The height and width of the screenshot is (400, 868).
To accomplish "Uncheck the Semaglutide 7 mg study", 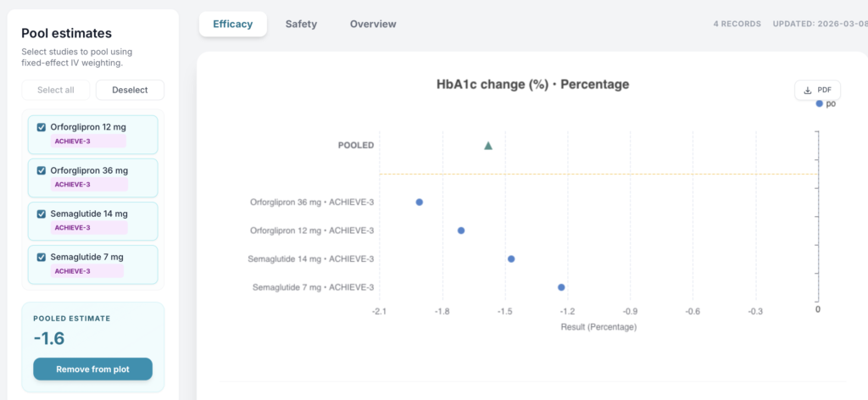I will pyautogui.click(x=42, y=257).
